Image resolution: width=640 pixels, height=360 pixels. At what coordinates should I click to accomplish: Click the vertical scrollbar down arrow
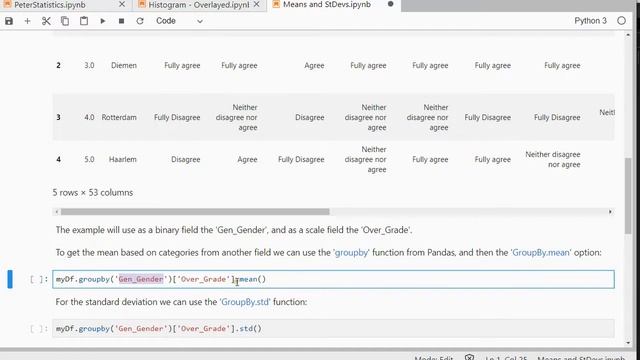coord(628,342)
